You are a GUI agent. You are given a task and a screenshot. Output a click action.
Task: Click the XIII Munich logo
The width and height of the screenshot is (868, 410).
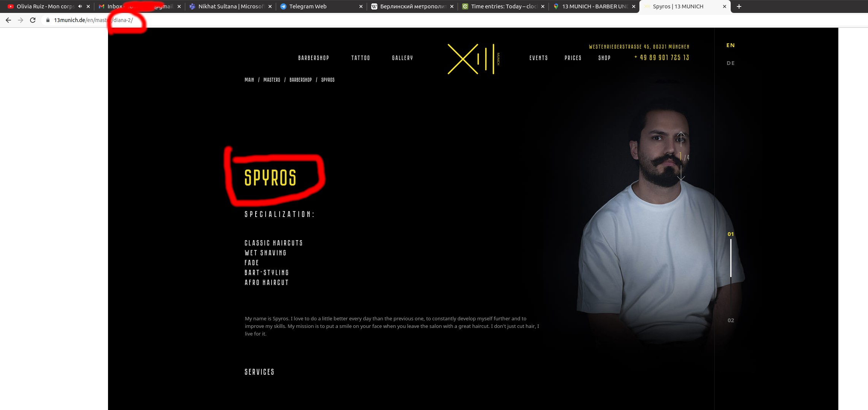pos(474,59)
